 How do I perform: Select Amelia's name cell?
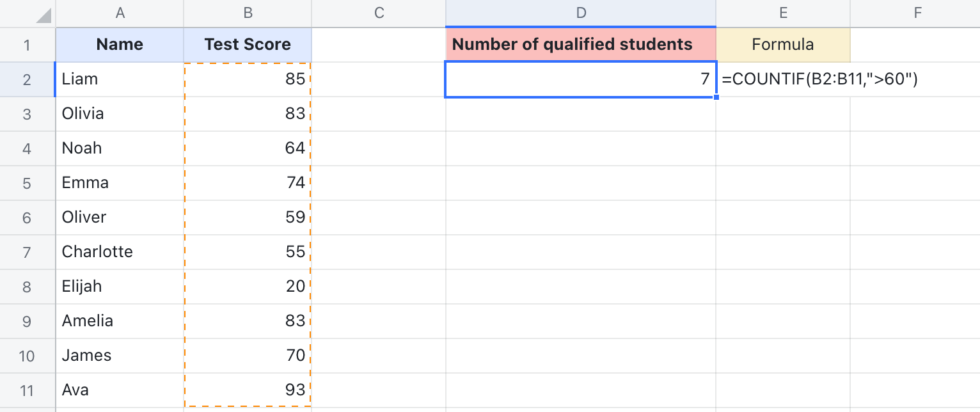pyautogui.click(x=119, y=321)
